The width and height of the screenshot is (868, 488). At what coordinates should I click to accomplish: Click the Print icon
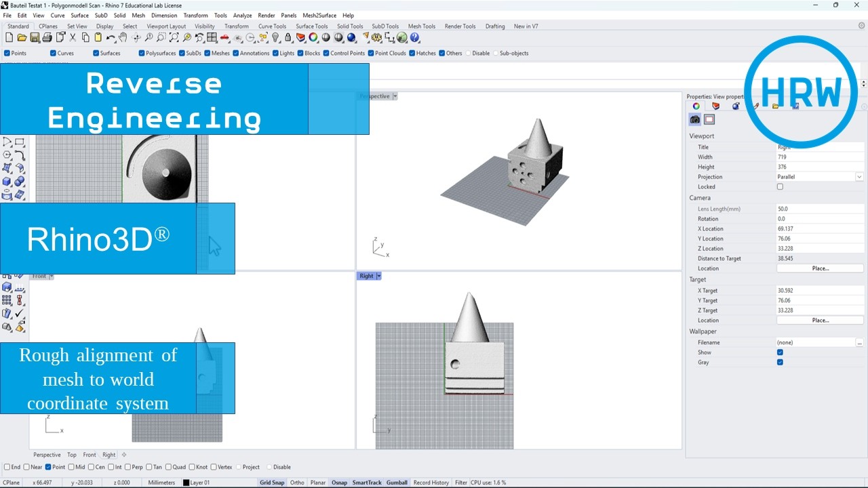click(x=47, y=37)
